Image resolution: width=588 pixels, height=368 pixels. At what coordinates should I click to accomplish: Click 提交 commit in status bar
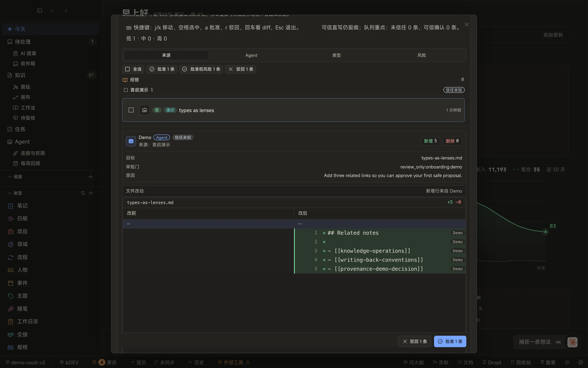tap(138, 362)
